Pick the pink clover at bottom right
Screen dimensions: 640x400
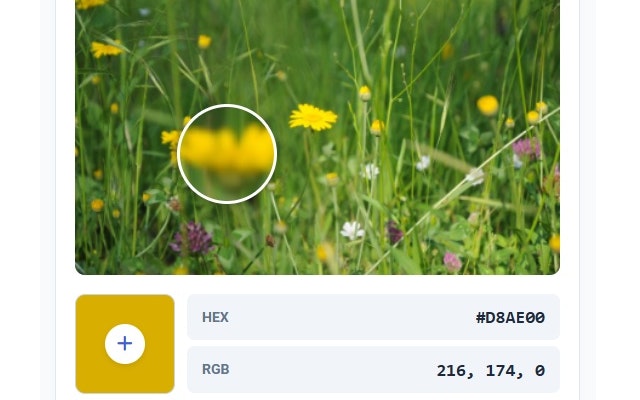pos(452,262)
